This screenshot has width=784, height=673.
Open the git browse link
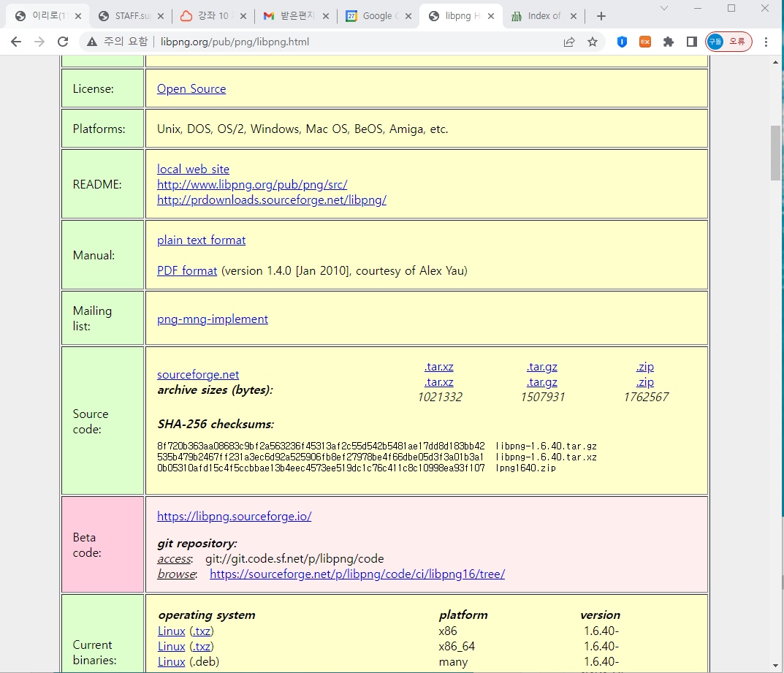(x=177, y=574)
